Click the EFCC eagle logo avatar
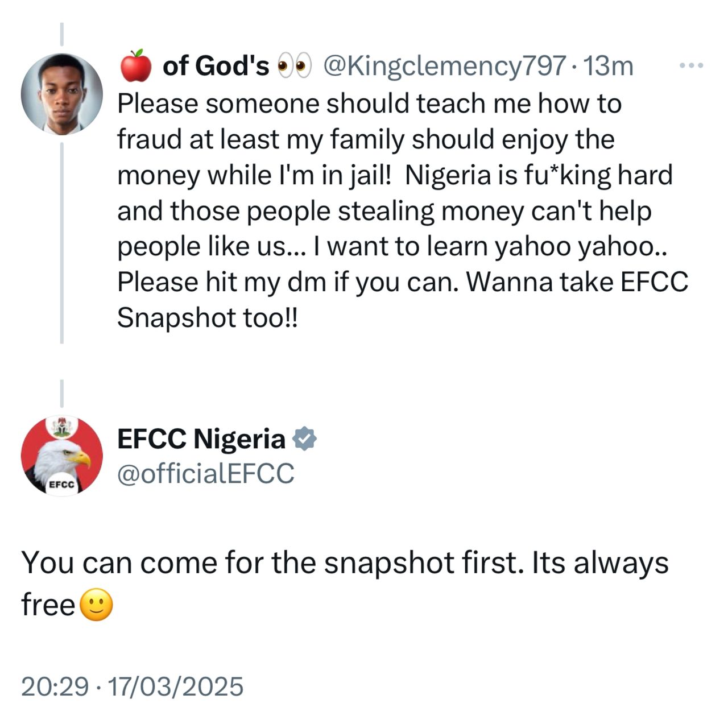728x728 pixels. tap(61, 456)
